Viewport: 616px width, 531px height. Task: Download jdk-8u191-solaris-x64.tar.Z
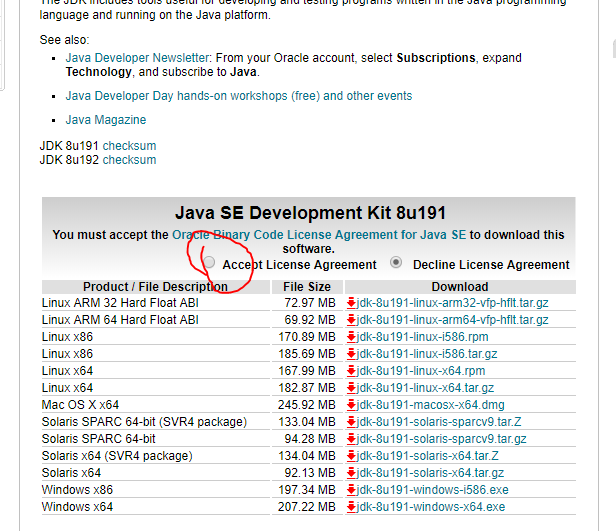pos(427,456)
